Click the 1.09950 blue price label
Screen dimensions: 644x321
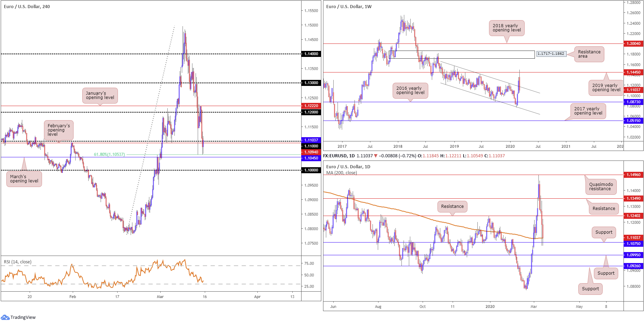coord(633,255)
